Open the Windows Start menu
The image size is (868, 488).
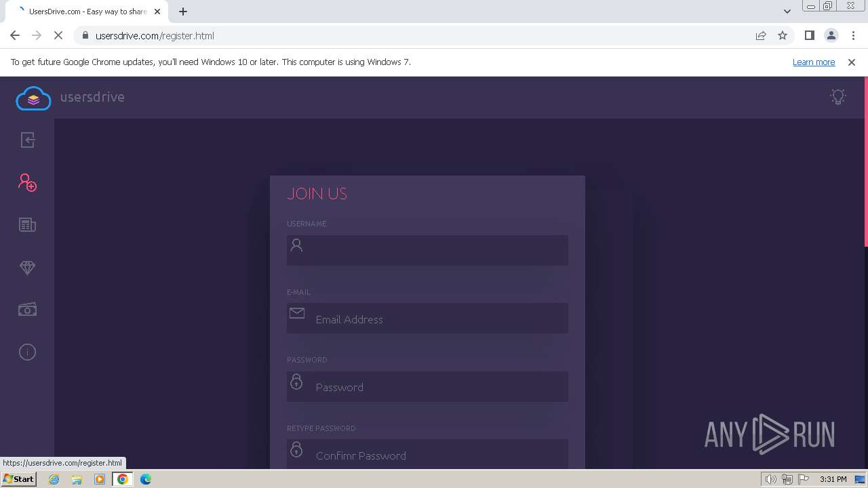pyautogui.click(x=18, y=479)
